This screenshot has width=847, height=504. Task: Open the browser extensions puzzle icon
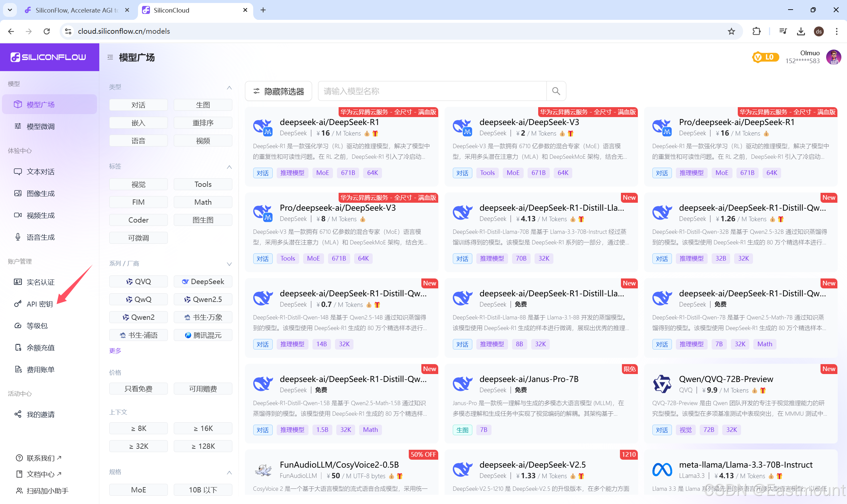[756, 31]
